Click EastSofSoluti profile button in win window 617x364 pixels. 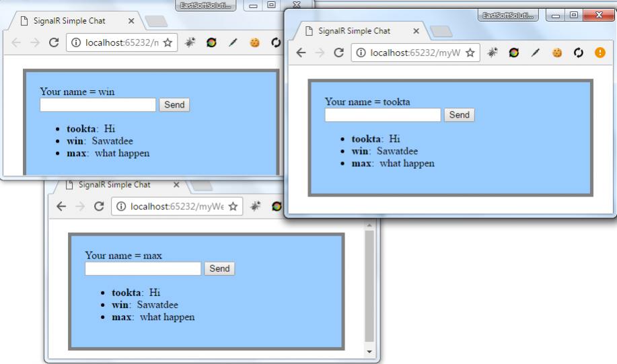point(205,5)
